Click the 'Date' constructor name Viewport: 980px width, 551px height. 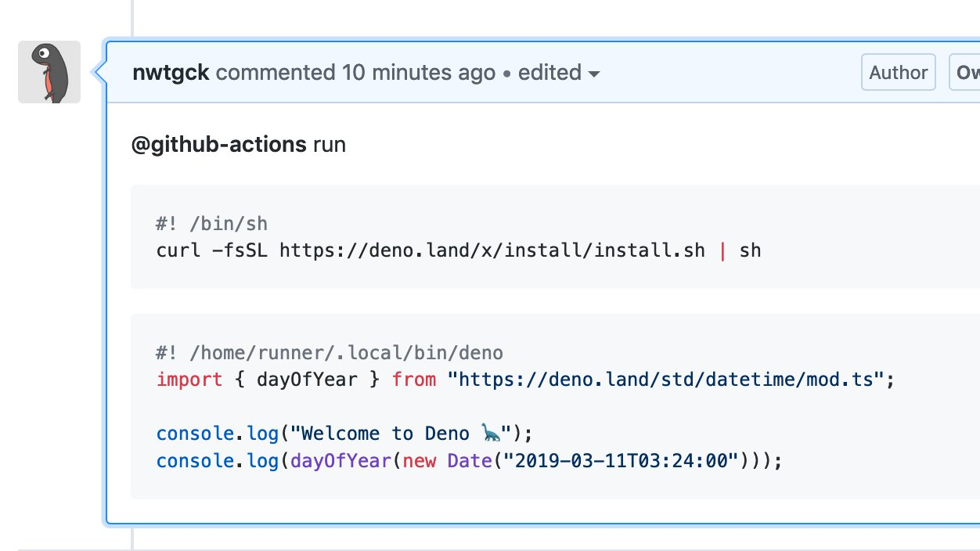click(x=470, y=460)
